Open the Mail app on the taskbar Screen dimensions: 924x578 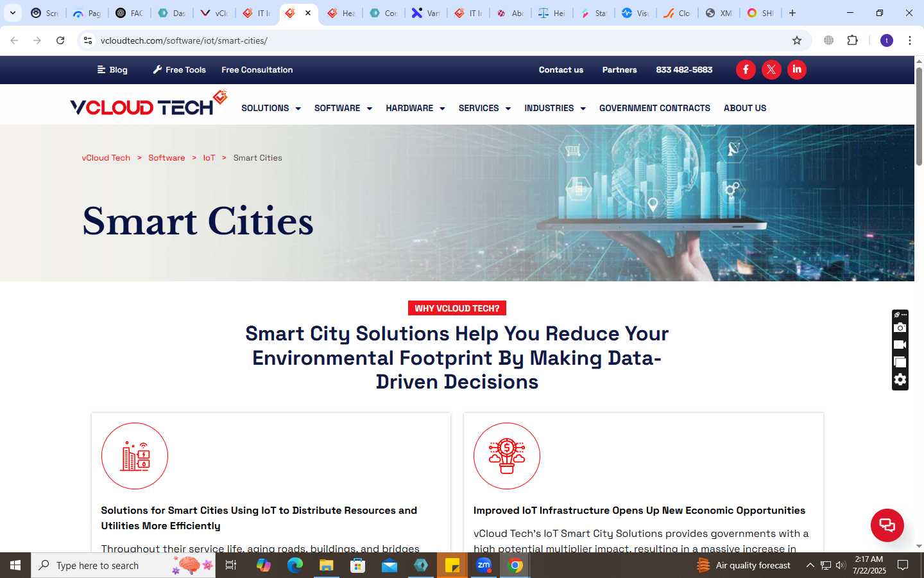click(389, 565)
